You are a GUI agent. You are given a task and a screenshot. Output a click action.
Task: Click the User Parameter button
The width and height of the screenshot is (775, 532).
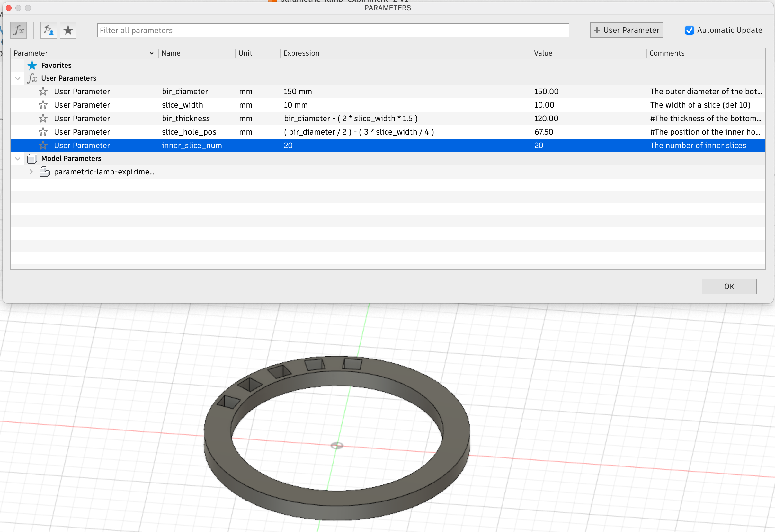tap(626, 30)
